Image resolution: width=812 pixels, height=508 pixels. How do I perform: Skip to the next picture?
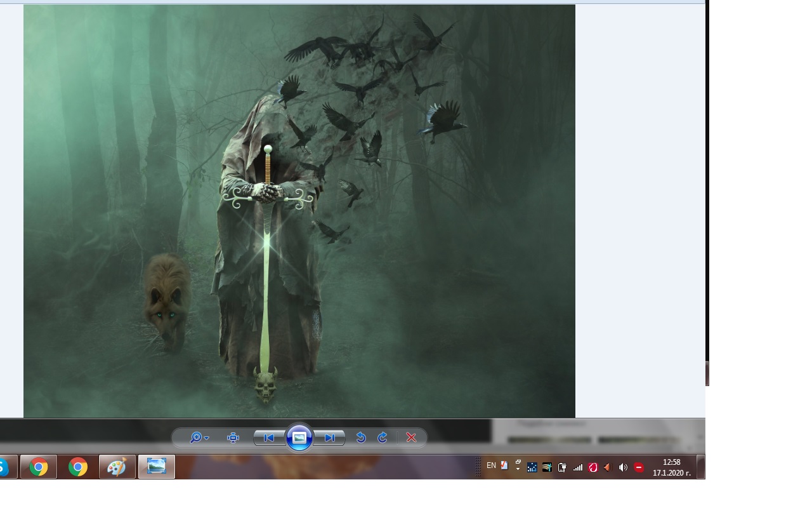(329, 438)
